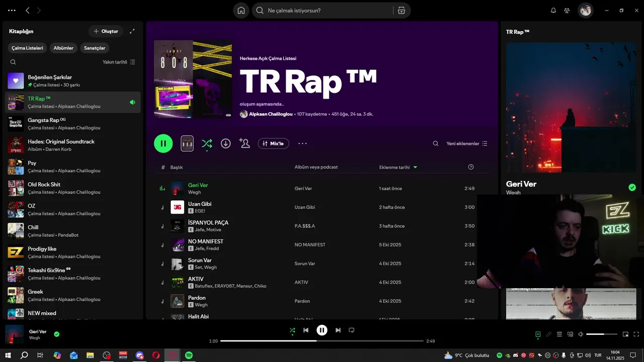Go to the Spotify Home icon
The width and height of the screenshot is (644, 362).
pos(241,11)
